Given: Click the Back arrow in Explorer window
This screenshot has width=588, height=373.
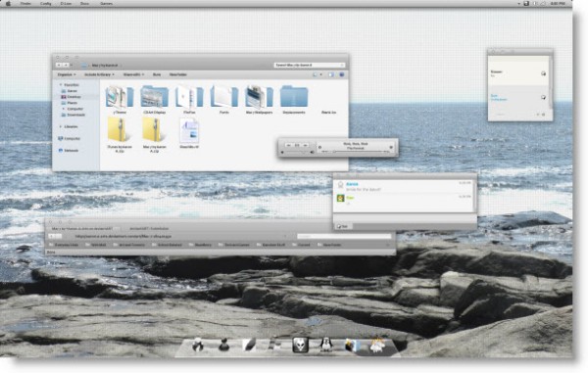Looking at the screenshot, I should 59,66.
